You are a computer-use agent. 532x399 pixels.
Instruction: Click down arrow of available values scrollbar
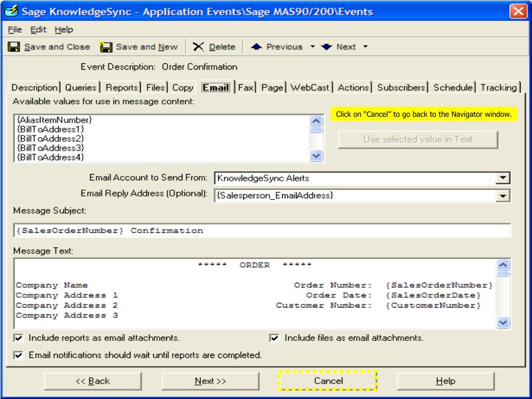316,156
